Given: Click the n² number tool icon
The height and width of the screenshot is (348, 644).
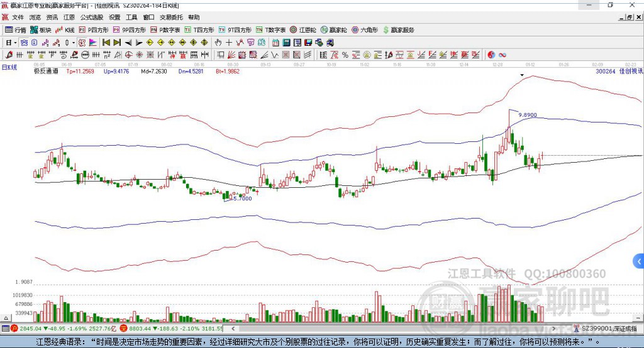Looking at the screenshot, I should coord(107,55).
